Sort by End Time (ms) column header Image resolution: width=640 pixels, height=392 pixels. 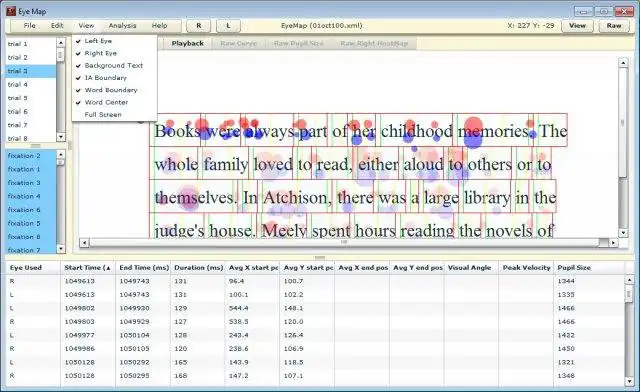[143, 268]
